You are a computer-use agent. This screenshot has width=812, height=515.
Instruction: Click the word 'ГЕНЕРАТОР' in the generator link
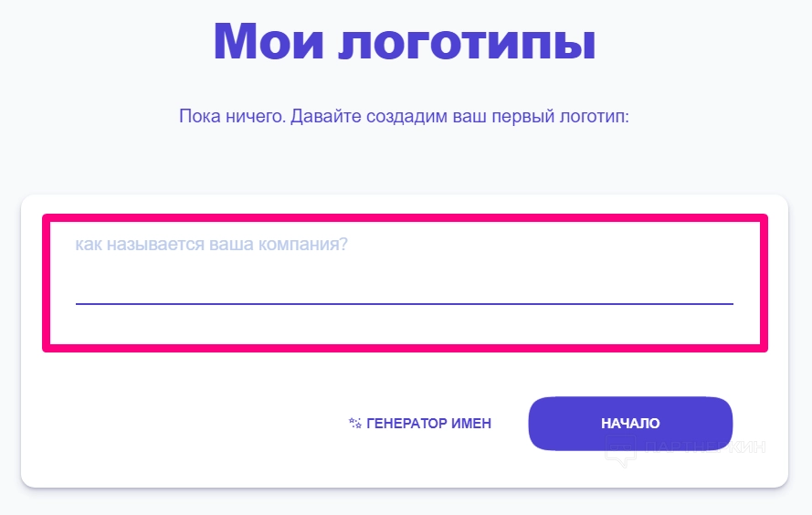[x=407, y=424]
